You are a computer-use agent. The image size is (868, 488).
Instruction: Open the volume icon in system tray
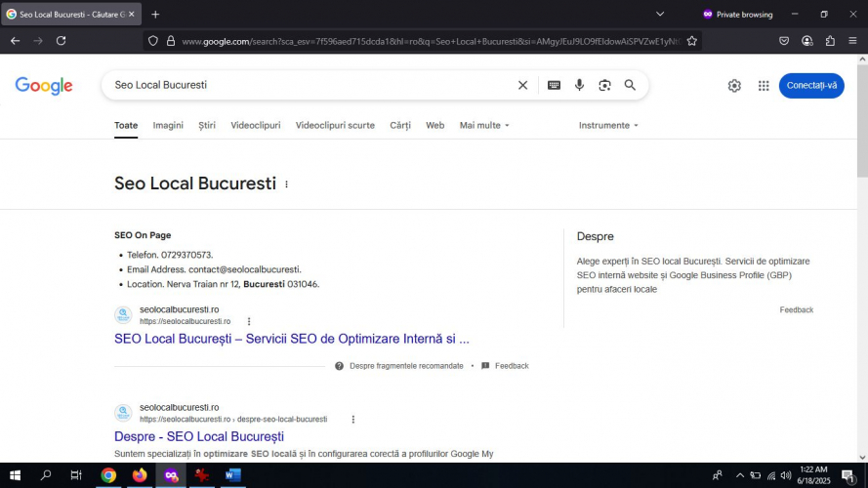pos(786,475)
